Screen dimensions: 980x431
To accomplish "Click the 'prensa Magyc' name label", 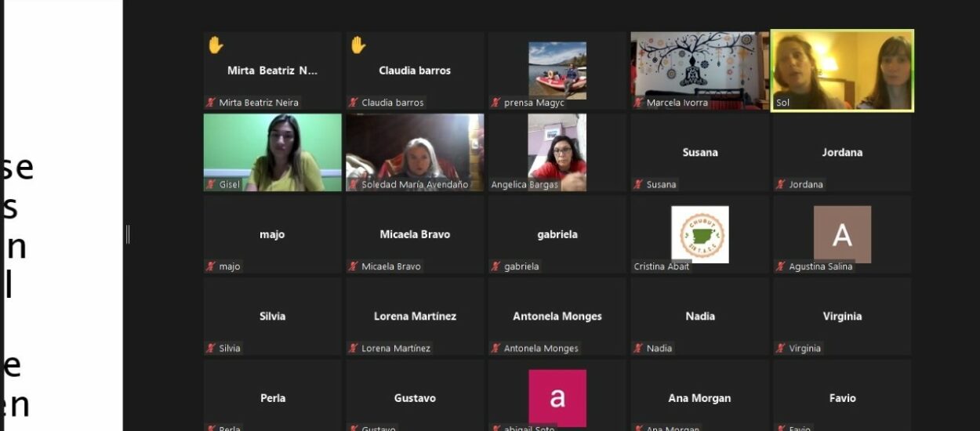I will click(x=535, y=103).
